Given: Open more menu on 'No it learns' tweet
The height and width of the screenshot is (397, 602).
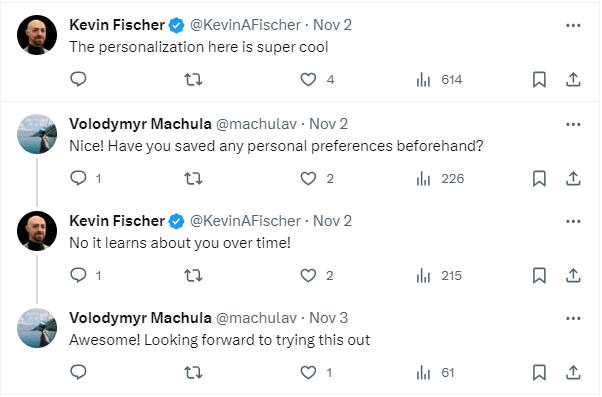Looking at the screenshot, I should [573, 222].
